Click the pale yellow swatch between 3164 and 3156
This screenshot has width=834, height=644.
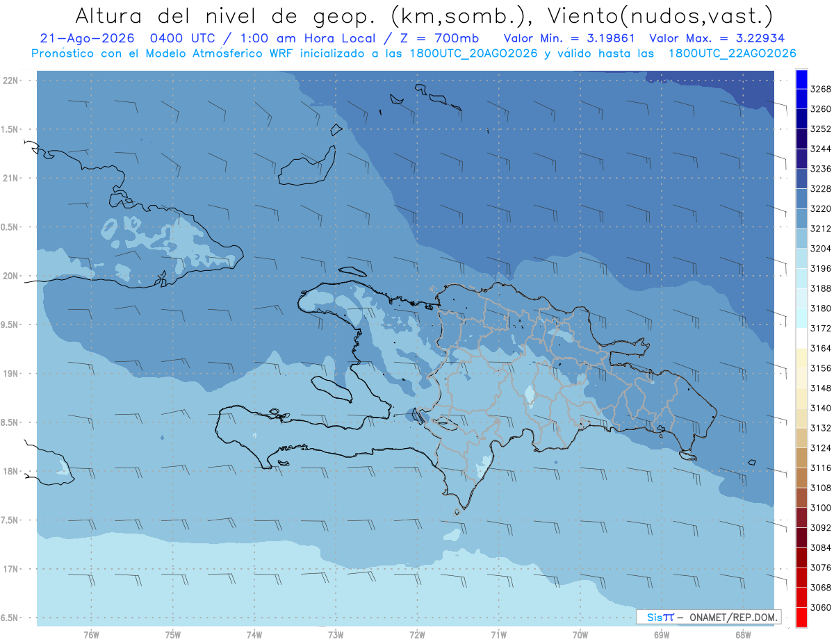click(801, 358)
